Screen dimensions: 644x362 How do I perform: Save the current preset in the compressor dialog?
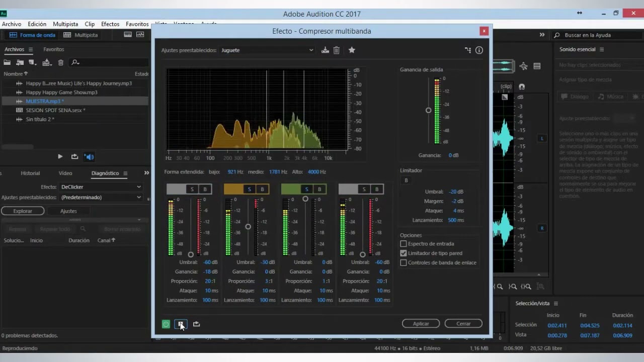(325, 50)
